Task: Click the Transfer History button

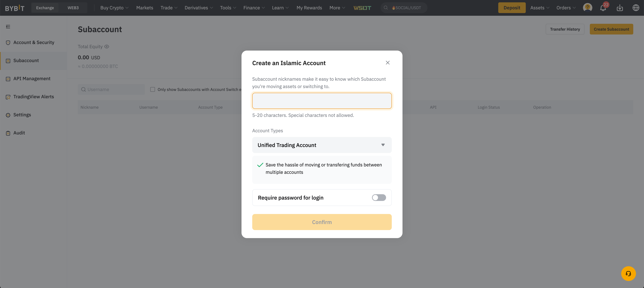Action: 565,29
